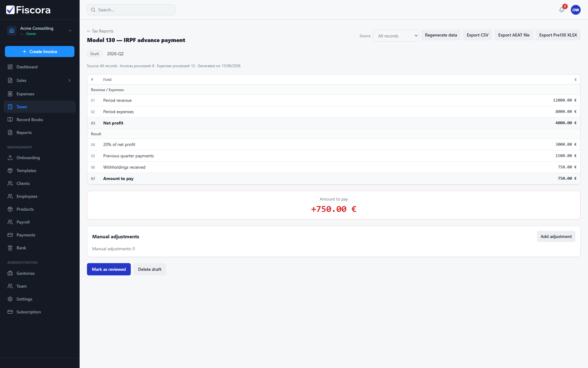This screenshot has width=588, height=368.
Task: Click the Record Books book icon
Action: [10, 120]
